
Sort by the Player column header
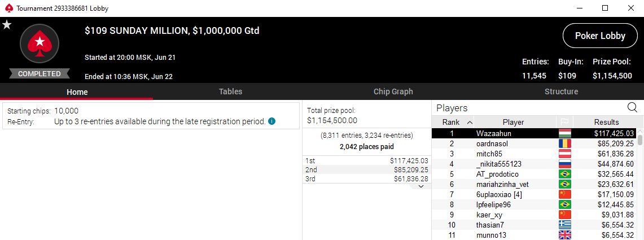(x=514, y=122)
